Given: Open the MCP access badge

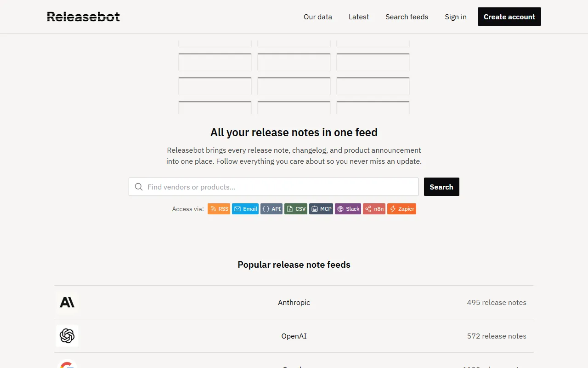Looking at the screenshot, I should coord(321,209).
